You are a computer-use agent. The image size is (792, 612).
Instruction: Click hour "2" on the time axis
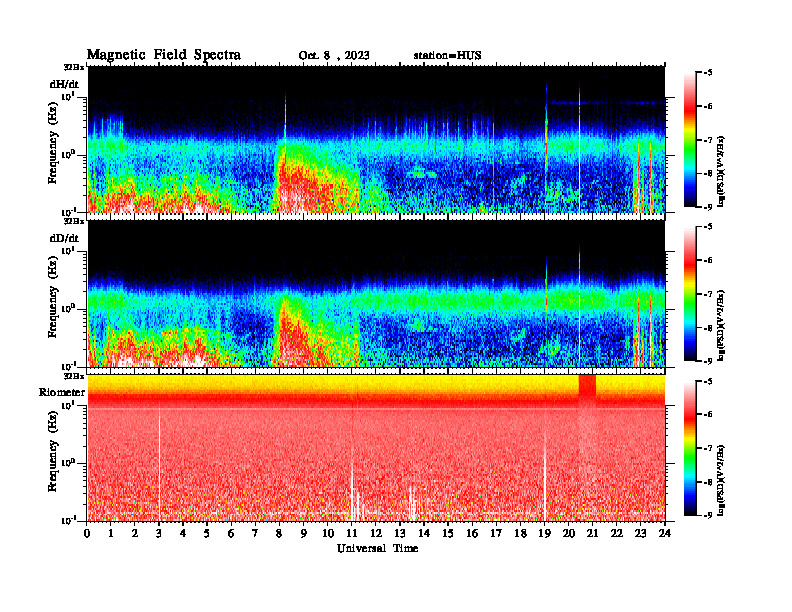(x=135, y=533)
